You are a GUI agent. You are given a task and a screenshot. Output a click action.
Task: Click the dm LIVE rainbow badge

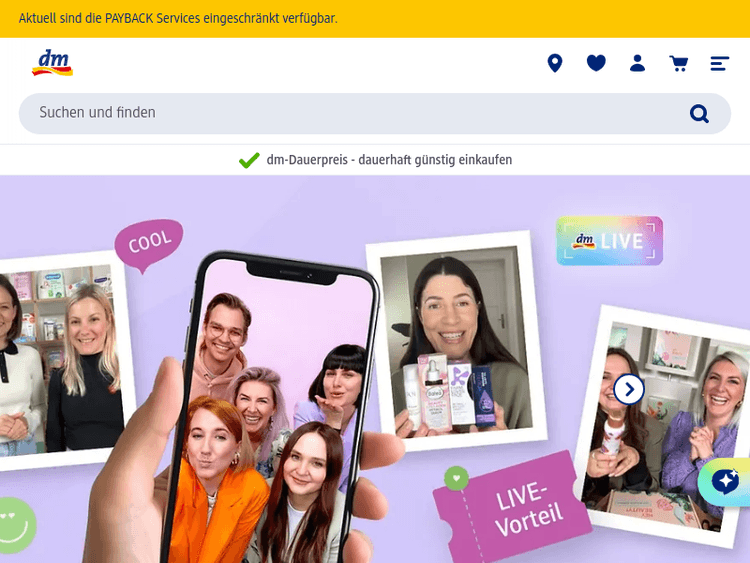point(609,241)
